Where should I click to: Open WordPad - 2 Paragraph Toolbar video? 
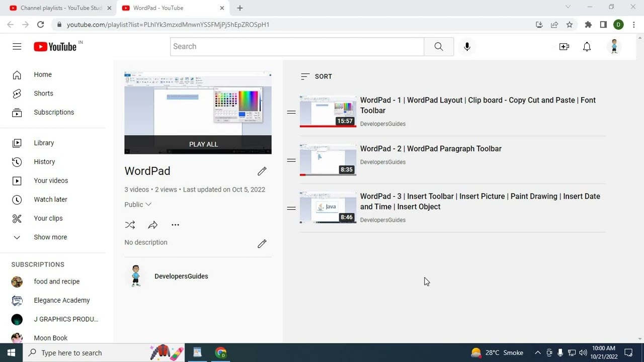pyautogui.click(x=431, y=149)
